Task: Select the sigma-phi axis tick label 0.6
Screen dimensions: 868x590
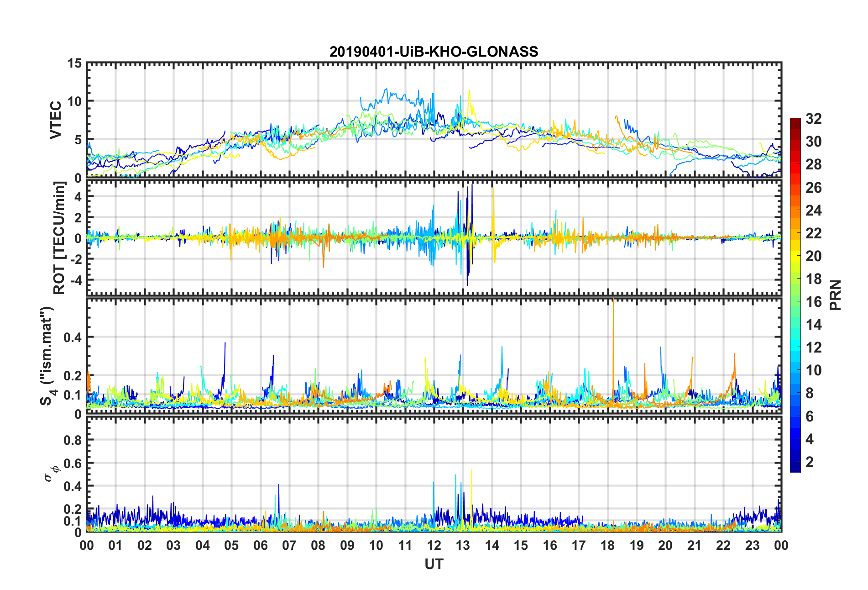Action: 73,463
